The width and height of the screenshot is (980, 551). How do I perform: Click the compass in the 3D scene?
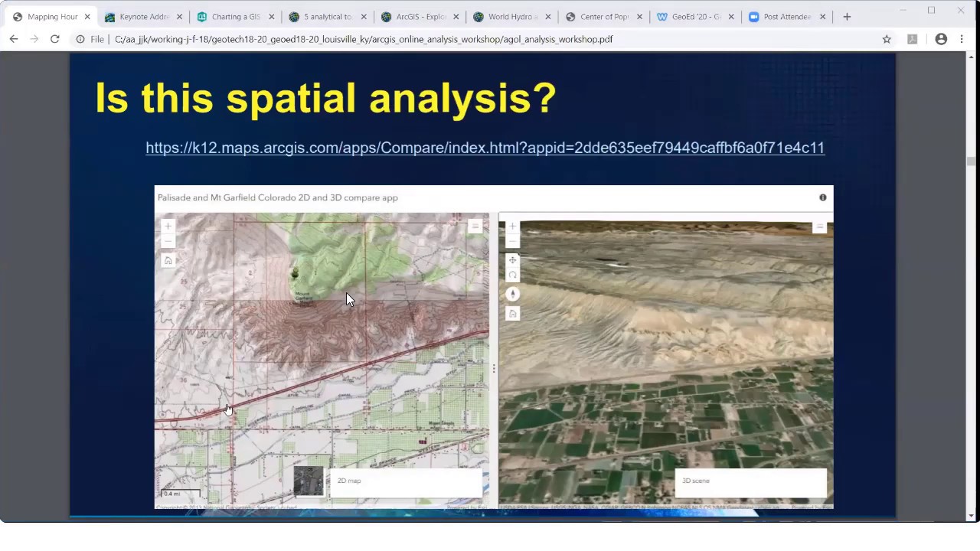coord(512,294)
